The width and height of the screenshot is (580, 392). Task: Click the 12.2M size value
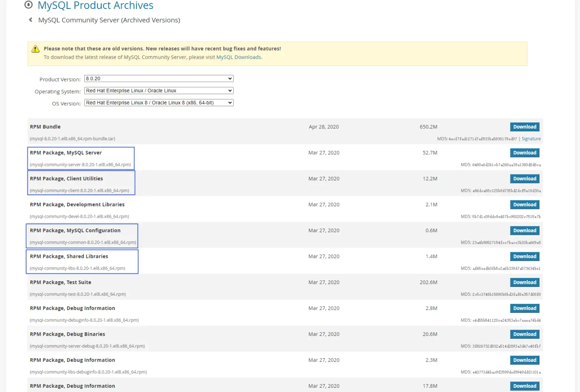point(430,178)
